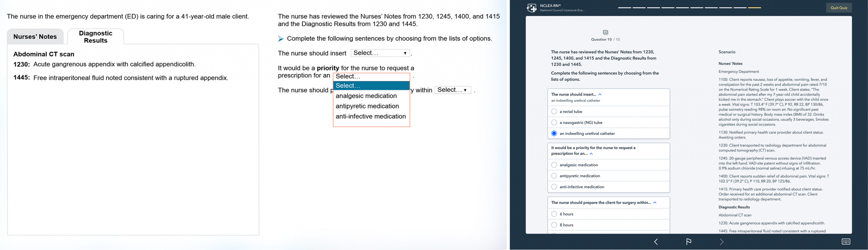Collapse 'The nurse should insert' section chevron
The image size is (868, 250).
(600, 94)
